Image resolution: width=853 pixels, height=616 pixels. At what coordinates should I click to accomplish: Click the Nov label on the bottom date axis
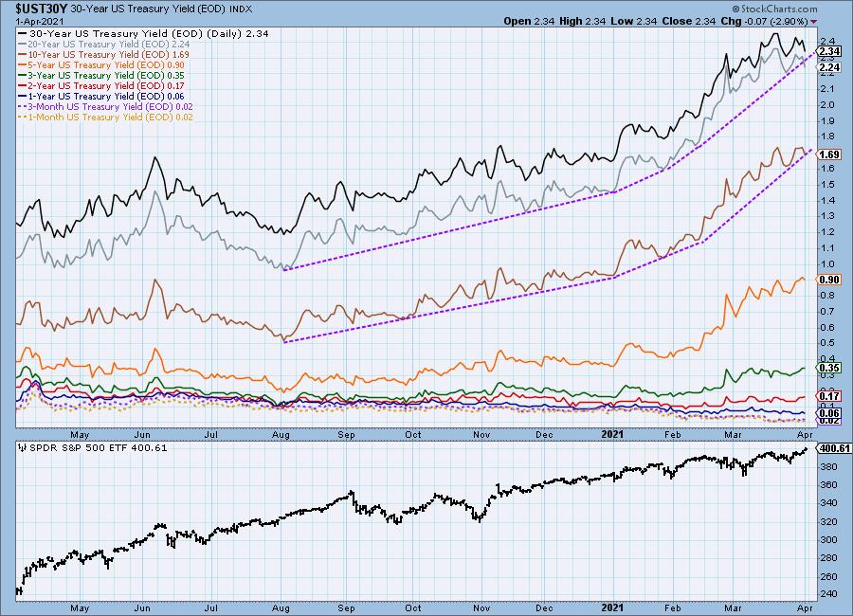coord(481,607)
